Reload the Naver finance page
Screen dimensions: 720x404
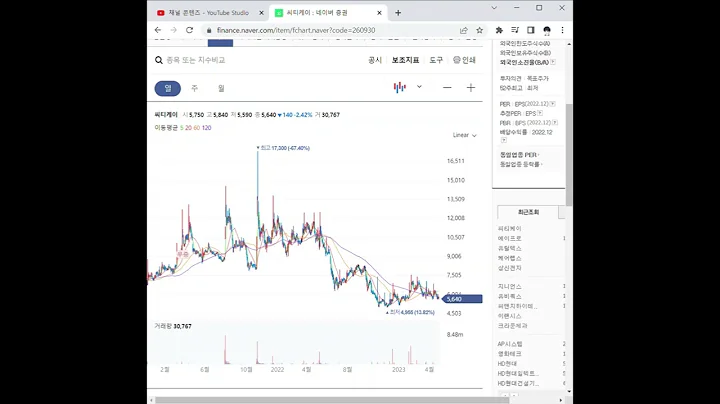coord(189,30)
